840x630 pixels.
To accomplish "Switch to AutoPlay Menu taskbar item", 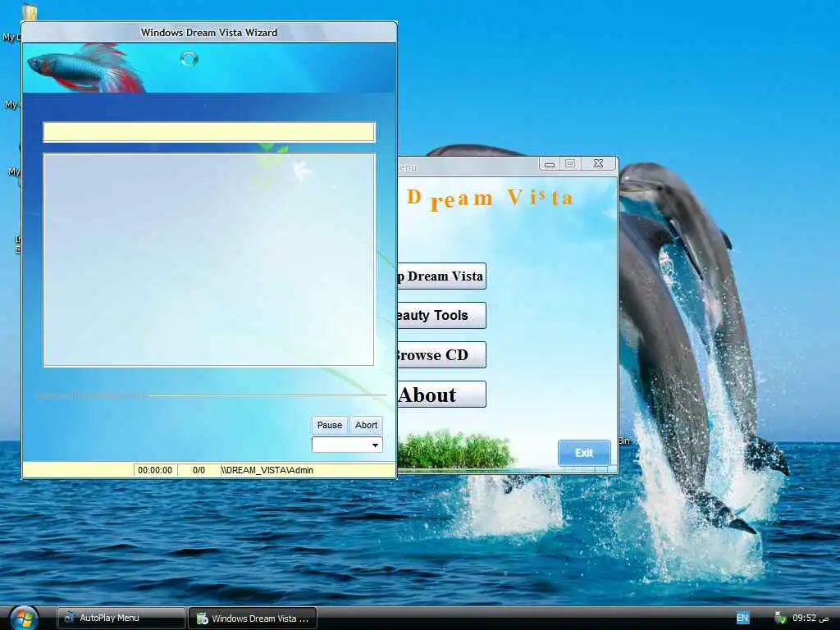I will 121,619.
